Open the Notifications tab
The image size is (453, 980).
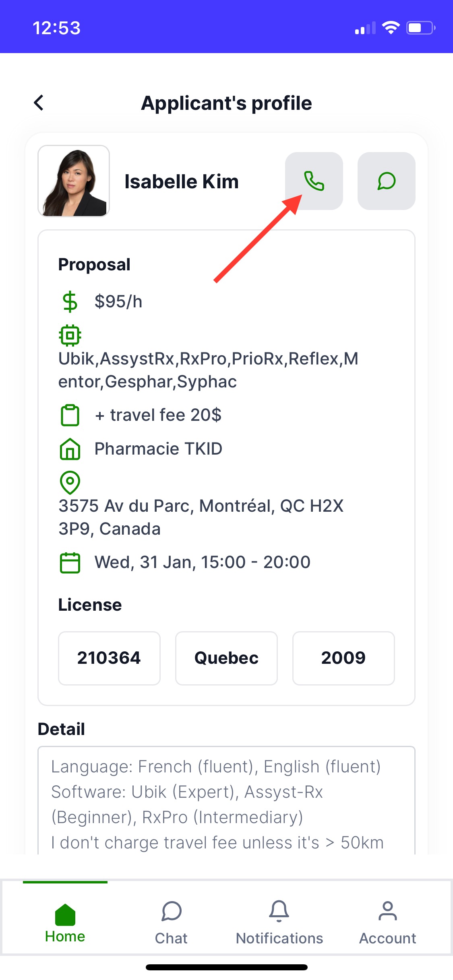pyautogui.click(x=279, y=921)
